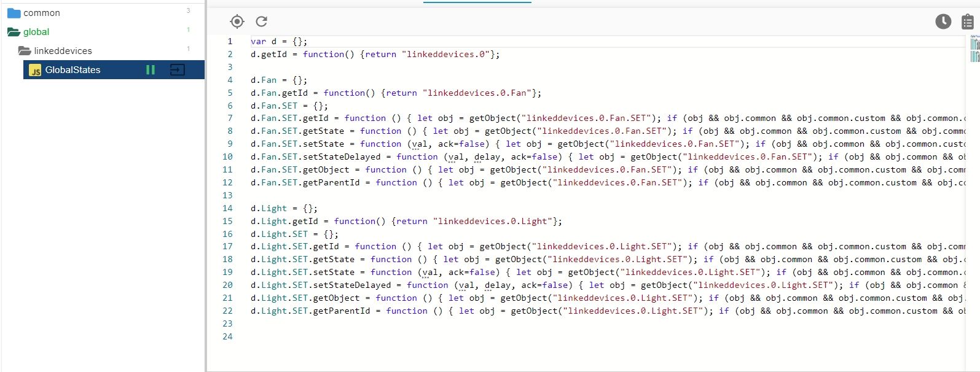Click the 'd.Fan.SET.getId' line
This screenshot has height=372, width=980.
[x=608, y=118]
